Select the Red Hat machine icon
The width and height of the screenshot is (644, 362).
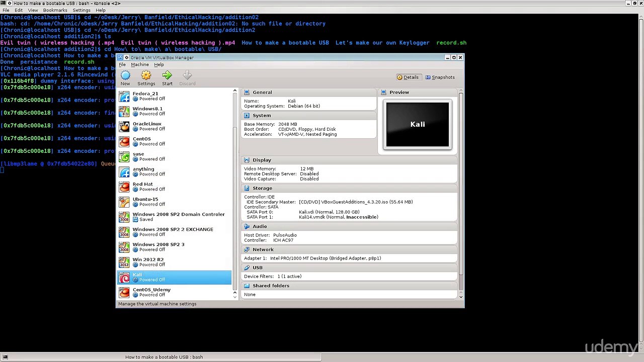[x=124, y=187]
